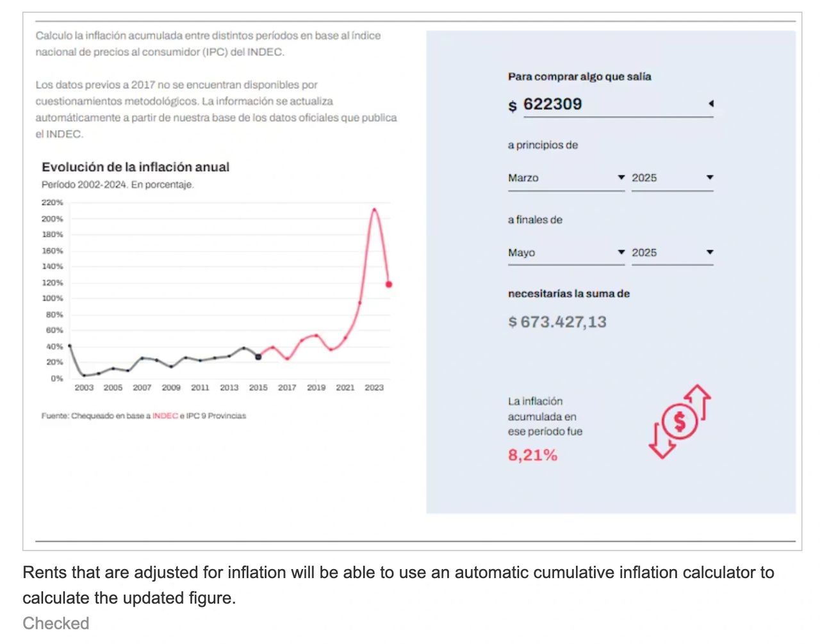
Task: Click the 8,21% accumulated inflation value
Action: [532, 455]
